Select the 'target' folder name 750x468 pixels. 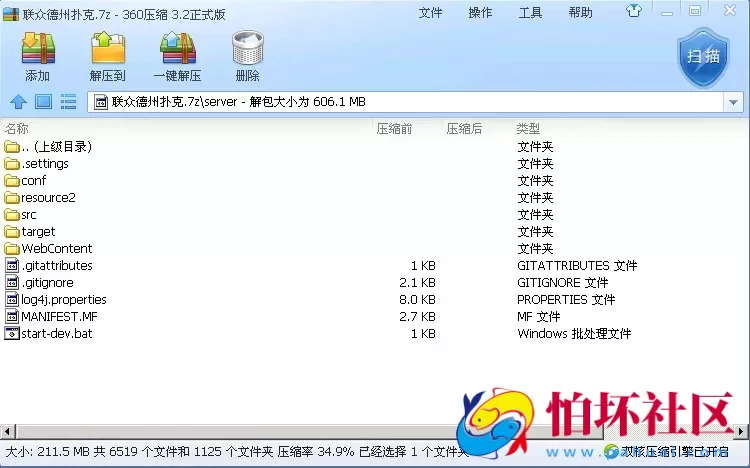tap(38, 232)
